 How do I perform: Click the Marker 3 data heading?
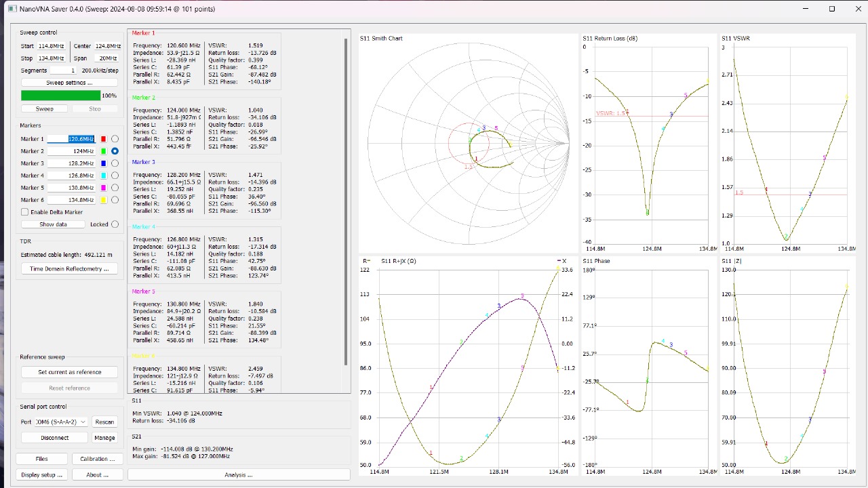143,162
